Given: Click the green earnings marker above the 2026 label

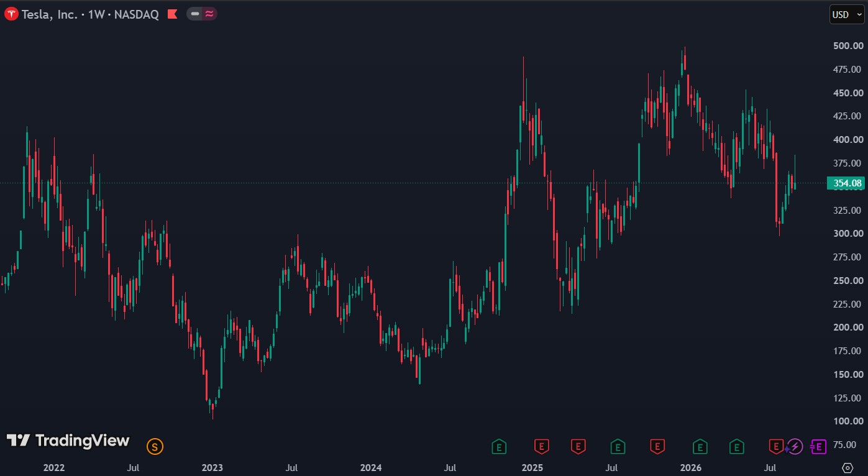Looking at the screenshot, I should point(700,446).
